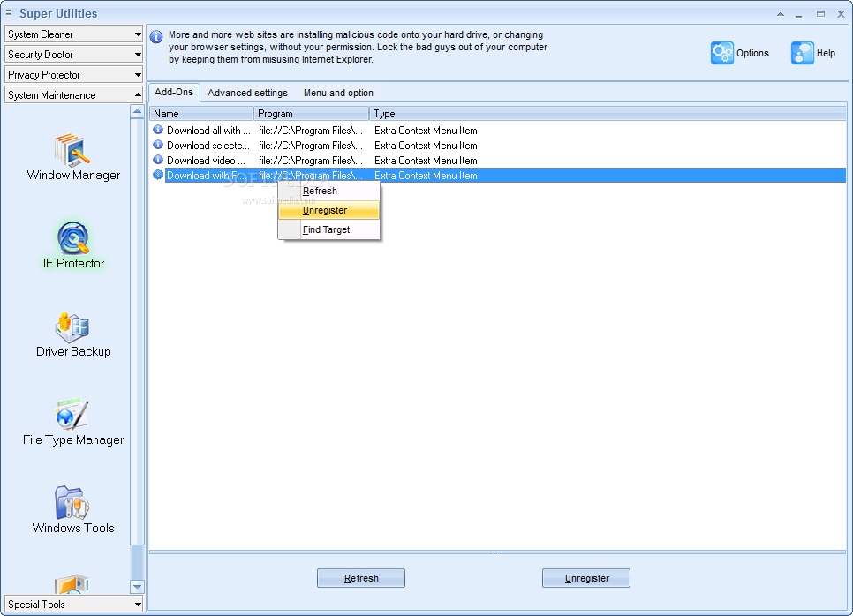Click the Help text label

coord(826,53)
